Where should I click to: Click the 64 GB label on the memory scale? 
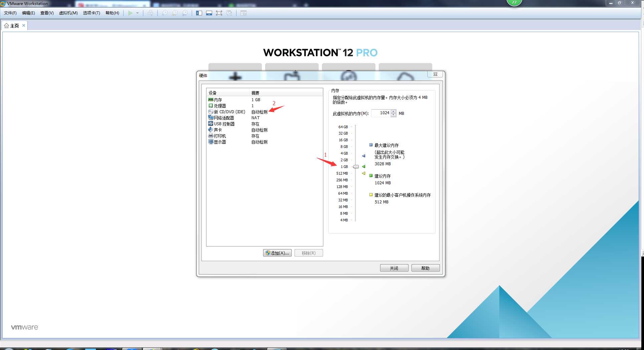pos(343,127)
